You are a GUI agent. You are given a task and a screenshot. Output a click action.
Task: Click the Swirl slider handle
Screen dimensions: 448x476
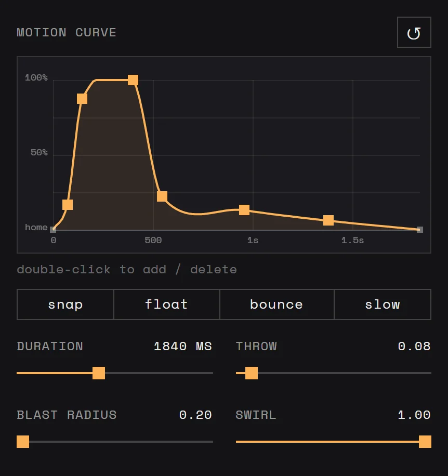(x=425, y=442)
